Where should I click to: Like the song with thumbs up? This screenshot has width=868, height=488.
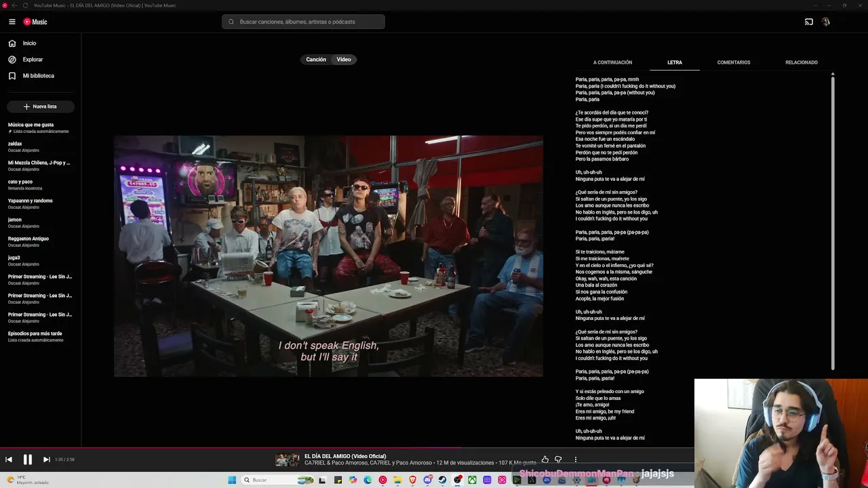(x=545, y=460)
